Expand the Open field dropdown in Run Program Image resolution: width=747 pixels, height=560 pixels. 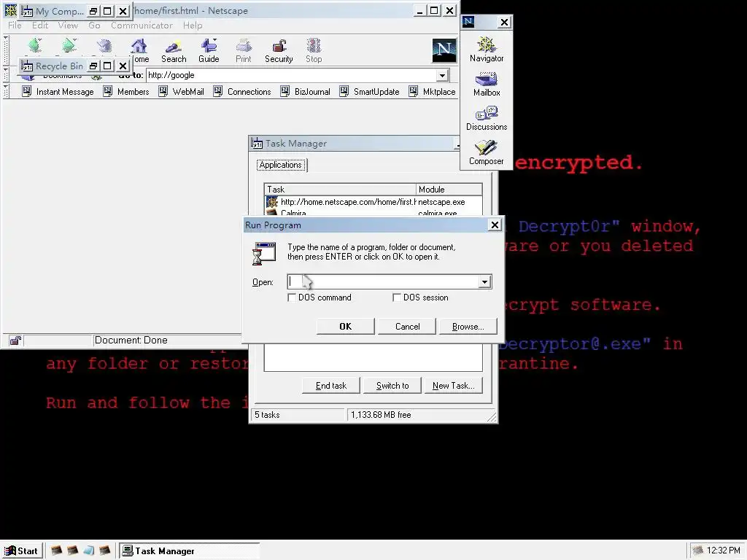click(x=484, y=282)
